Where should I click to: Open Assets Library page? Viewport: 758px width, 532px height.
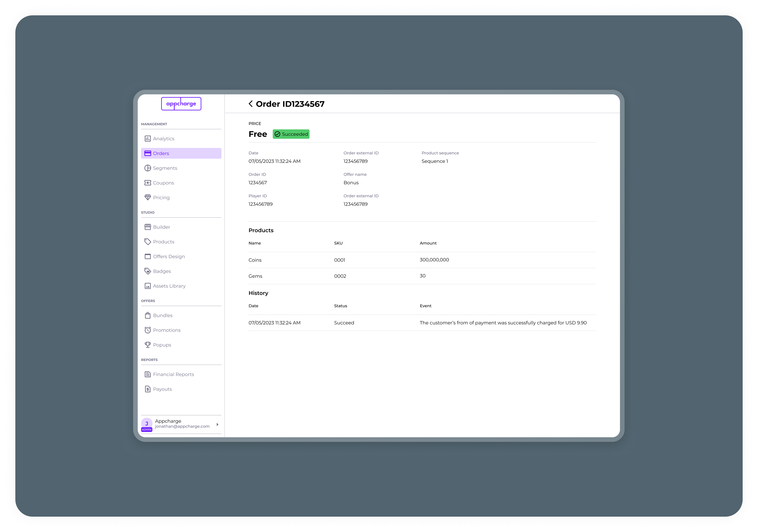click(169, 286)
